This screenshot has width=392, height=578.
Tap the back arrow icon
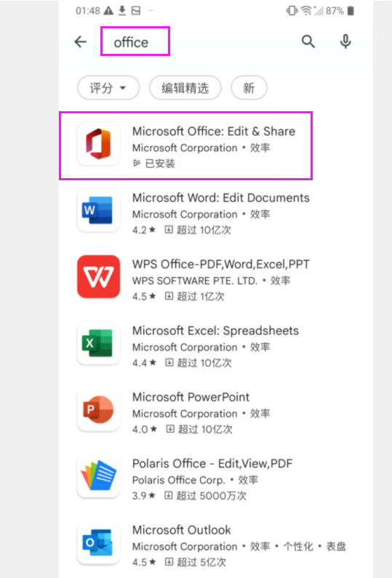click(x=81, y=41)
